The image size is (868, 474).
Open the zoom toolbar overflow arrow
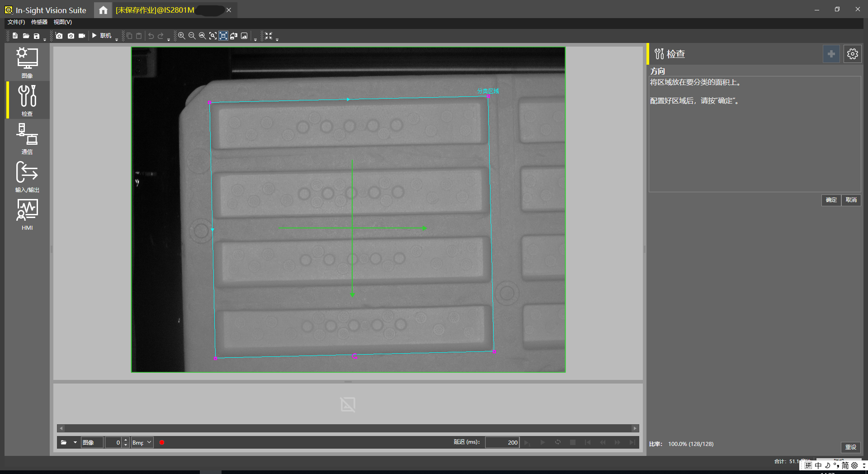click(255, 39)
